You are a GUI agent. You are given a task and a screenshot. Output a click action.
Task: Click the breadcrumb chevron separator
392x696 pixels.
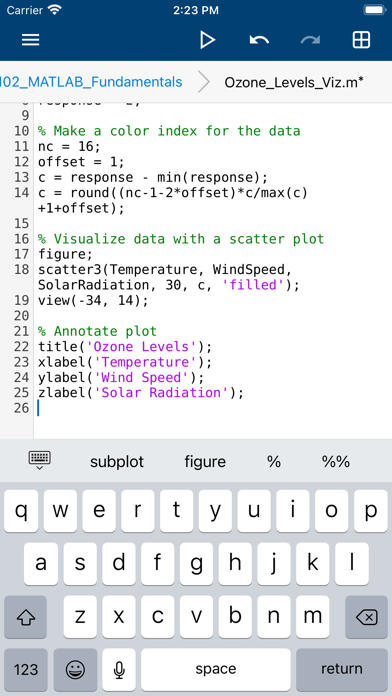204,82
